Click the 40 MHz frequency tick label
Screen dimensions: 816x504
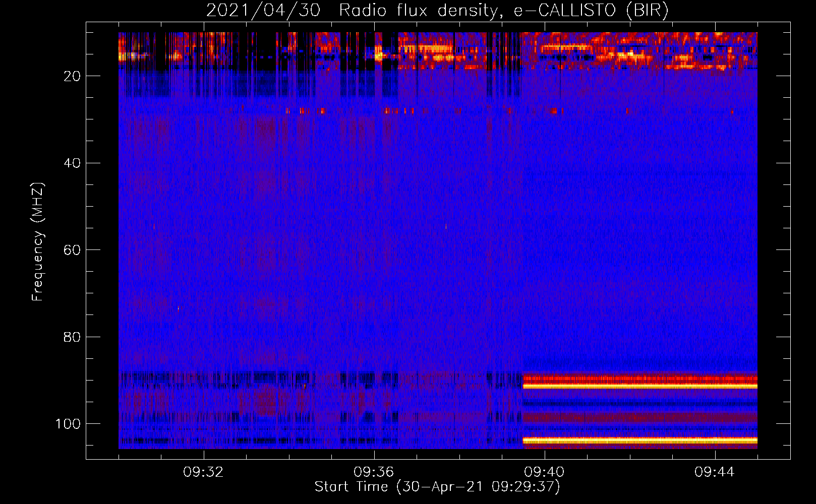[73, 163]
